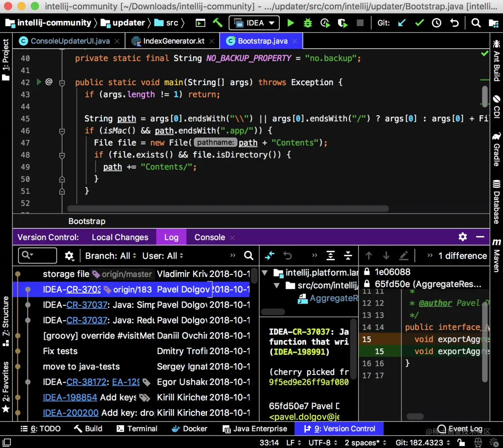Fold the main method at line 42
This screenshot has height=448, width=503.
coord(62,83)
